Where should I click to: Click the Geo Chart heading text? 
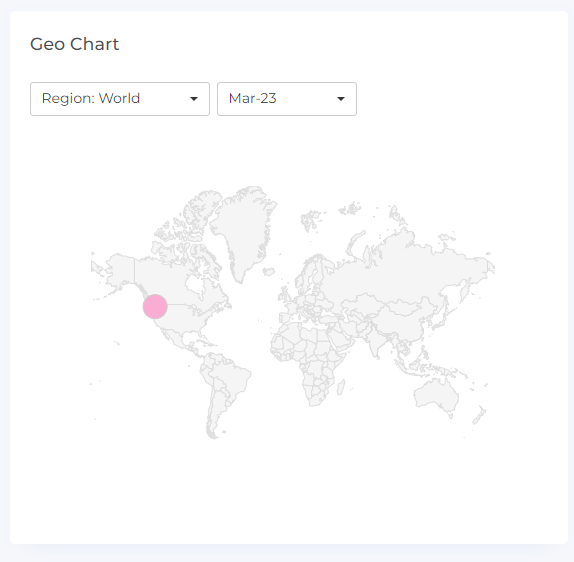tap(75, 44)
